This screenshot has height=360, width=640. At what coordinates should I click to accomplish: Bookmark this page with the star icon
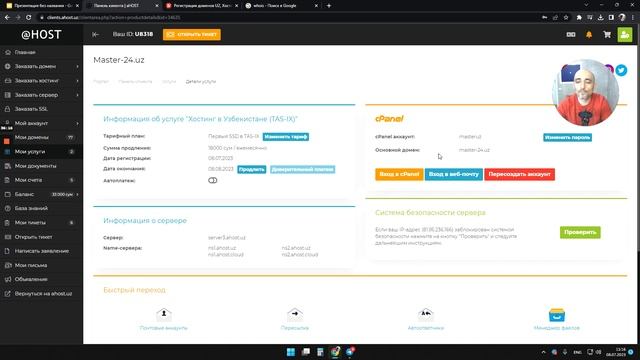566,18
